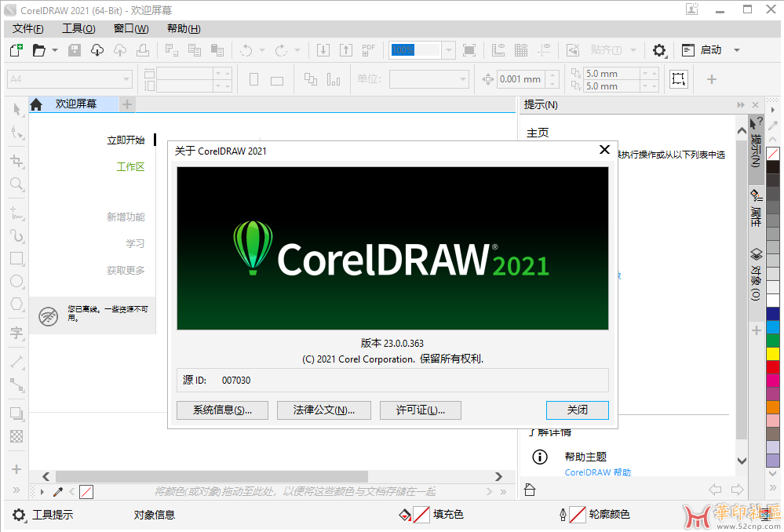This screenshot has height=532, width=784.
Task: Select the Drop Shadow tool
Action: 17,414
